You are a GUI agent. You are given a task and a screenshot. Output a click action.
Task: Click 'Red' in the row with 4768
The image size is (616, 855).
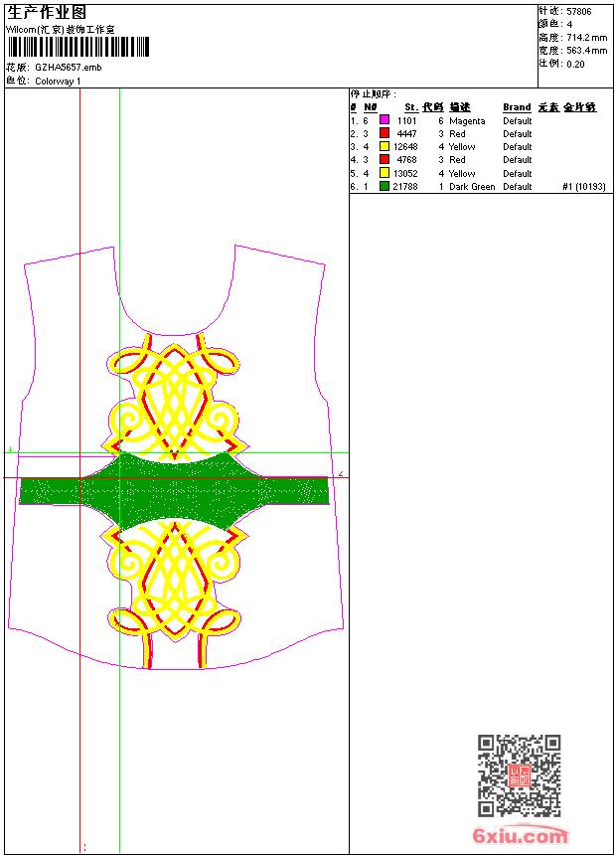(x=457, y=160)
